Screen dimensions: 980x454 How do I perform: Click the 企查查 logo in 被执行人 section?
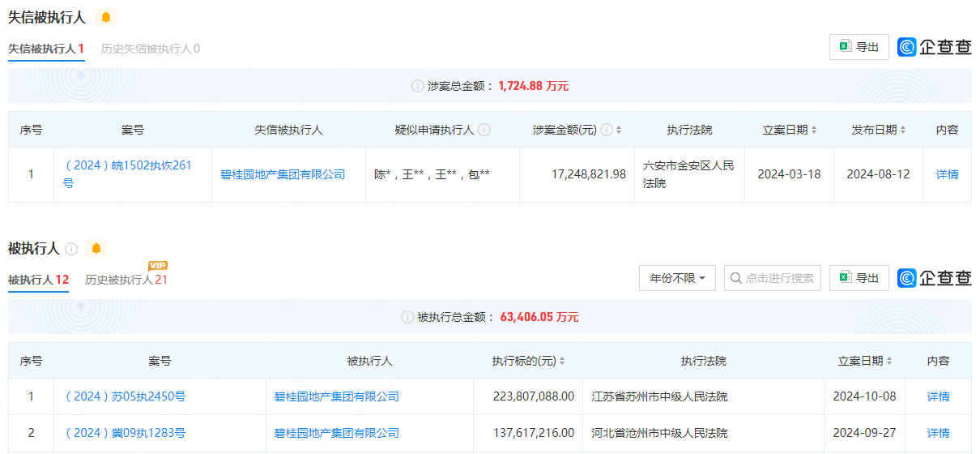tap(935, 278)
